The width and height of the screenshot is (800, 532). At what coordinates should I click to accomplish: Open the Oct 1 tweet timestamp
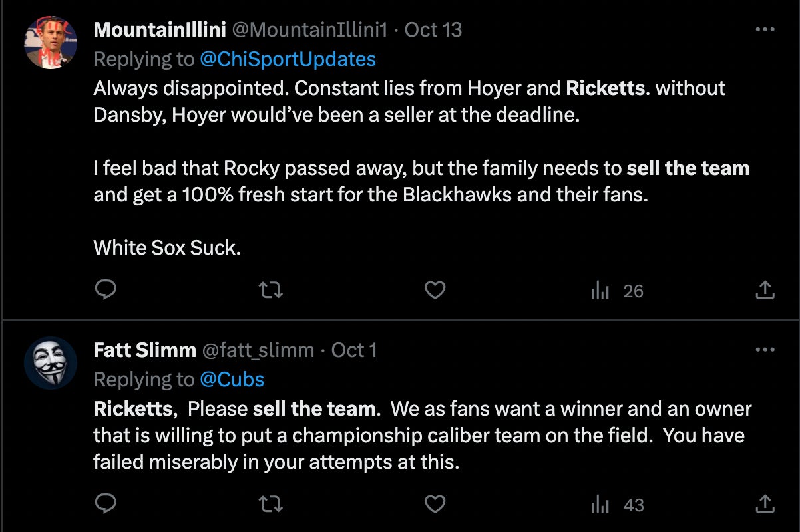[x=354, y=350]
